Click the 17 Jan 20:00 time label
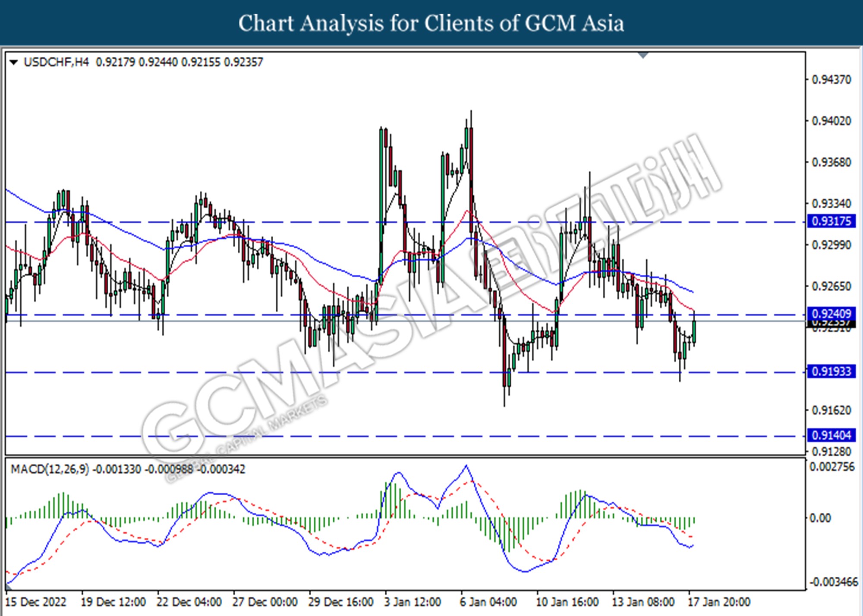This screenshot has width=863, height=616. (719, 602)
